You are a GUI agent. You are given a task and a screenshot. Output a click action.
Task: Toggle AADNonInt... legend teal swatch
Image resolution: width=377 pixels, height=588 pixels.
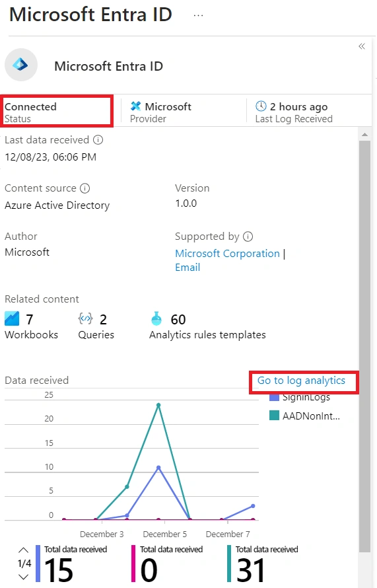tap(274, 415)
